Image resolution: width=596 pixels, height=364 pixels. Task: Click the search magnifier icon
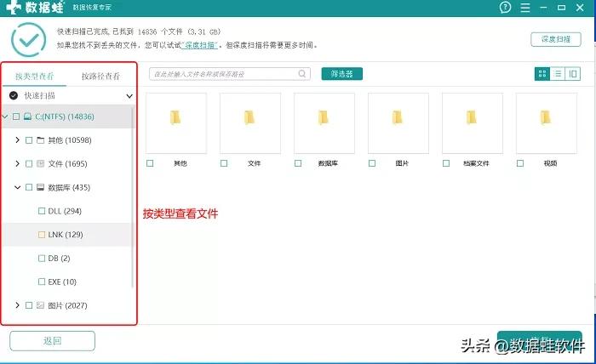(x=301, y=74)
